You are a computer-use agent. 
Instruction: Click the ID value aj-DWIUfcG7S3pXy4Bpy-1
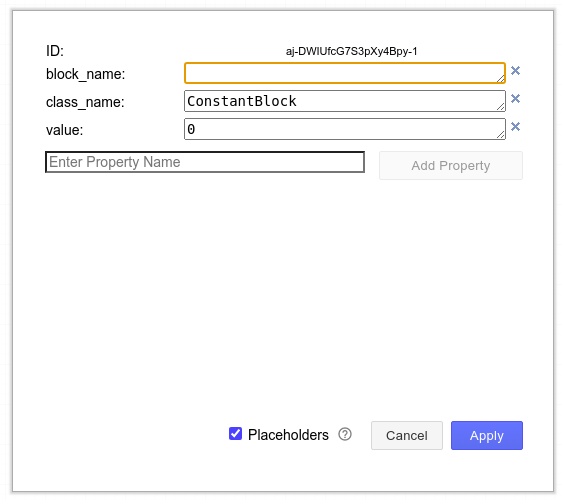[352, 52]
